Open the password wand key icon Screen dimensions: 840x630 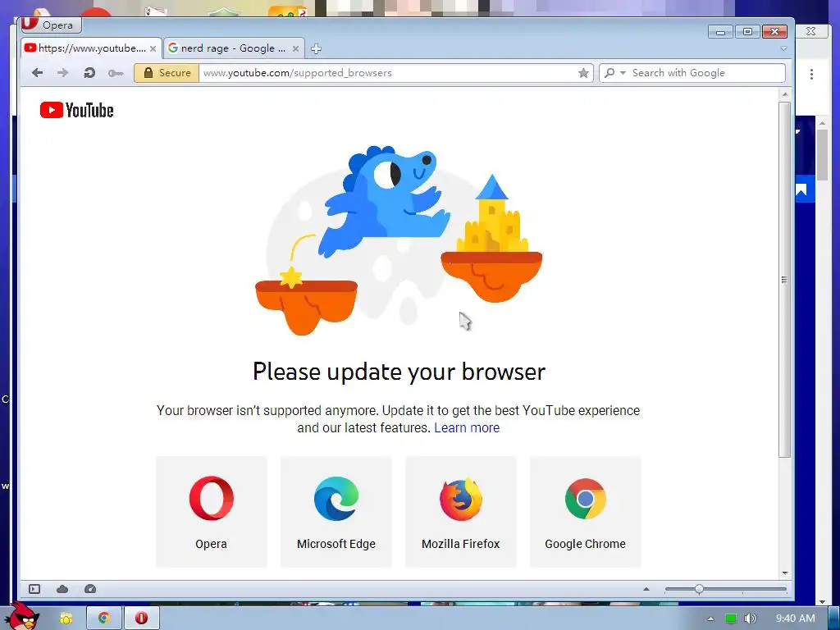click(x=116, y=73)
